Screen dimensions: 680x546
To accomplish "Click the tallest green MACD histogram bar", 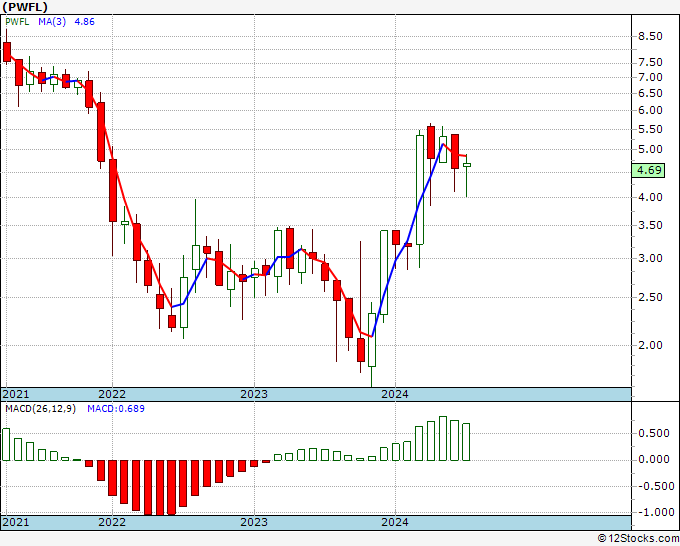I will [x=443, y=438].
